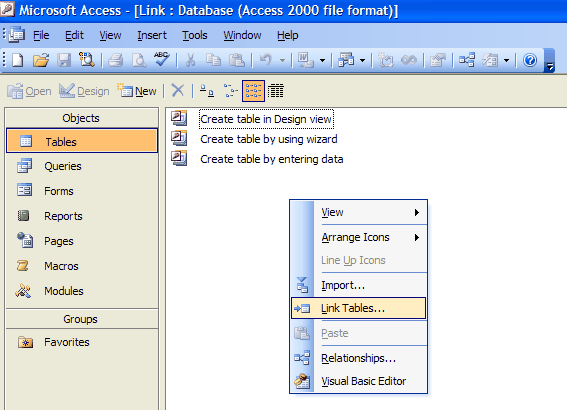Image resolution: width=567 pixels, height=410 pixels.
Task: Toggle the List view button
Action: click(x=253, y=91)
